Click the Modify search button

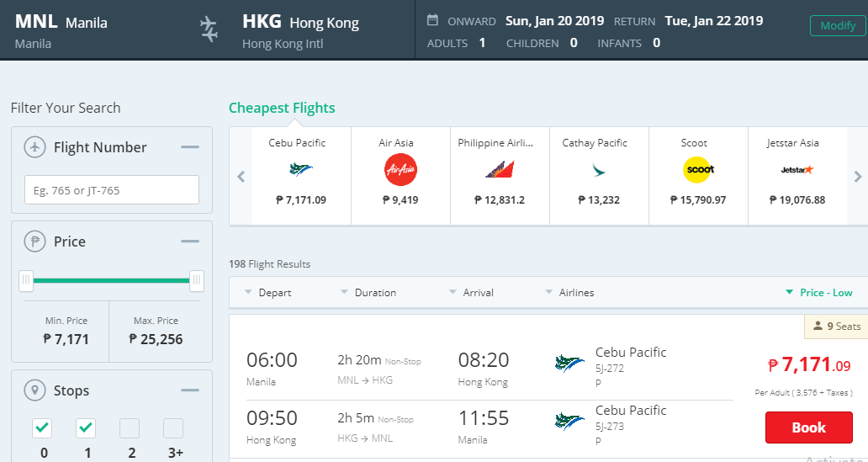point(838,25)
